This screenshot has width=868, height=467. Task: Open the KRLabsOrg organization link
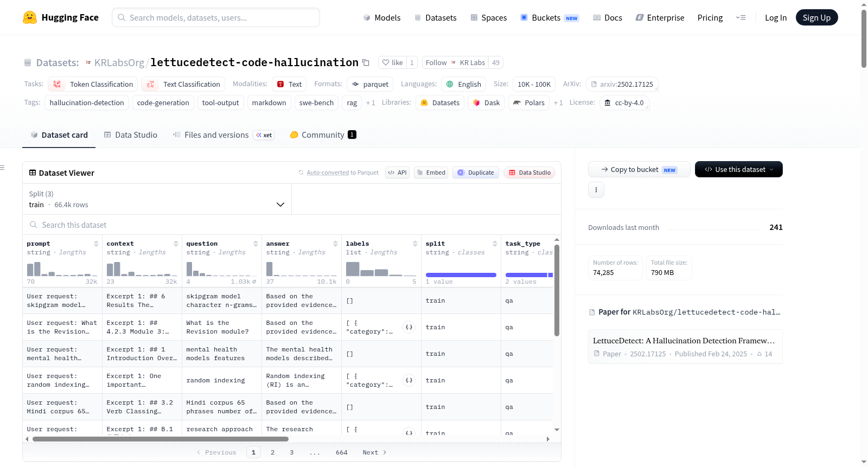(119, 62)
